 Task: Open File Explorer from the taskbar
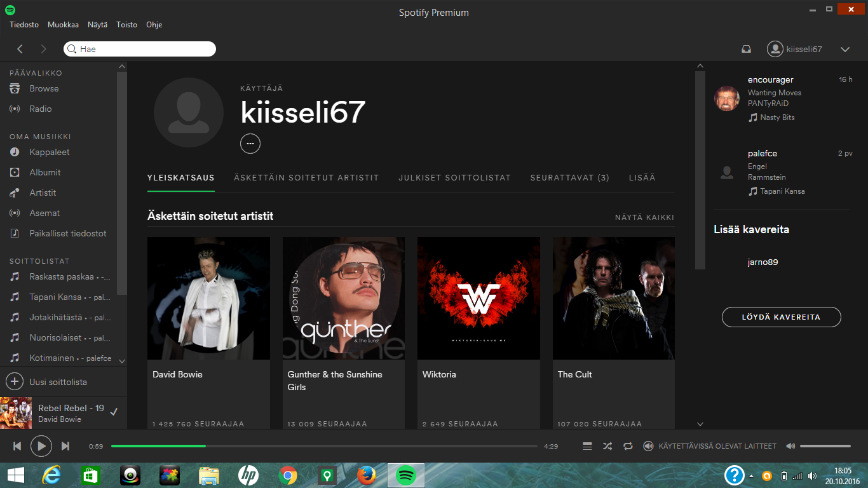209,475
